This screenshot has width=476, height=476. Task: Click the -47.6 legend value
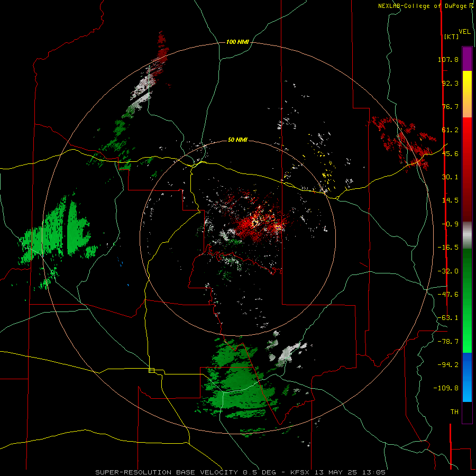click(448, 295)
